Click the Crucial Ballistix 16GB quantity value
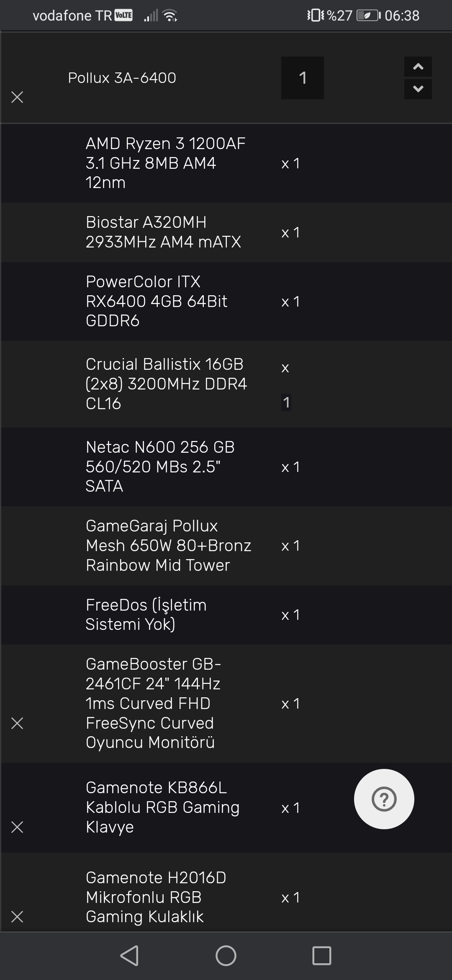Image resolution: width=452 pixels, height=980 pixels. click(x=286, y=402)
